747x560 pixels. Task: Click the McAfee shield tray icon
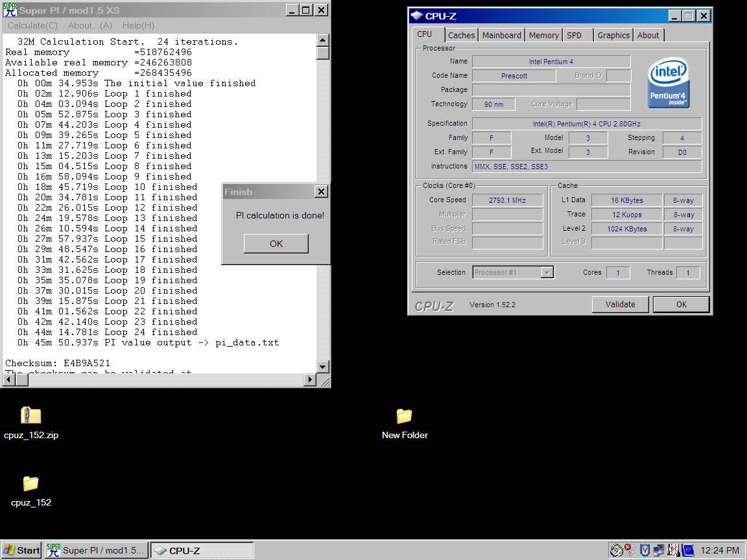pos(645,550)
